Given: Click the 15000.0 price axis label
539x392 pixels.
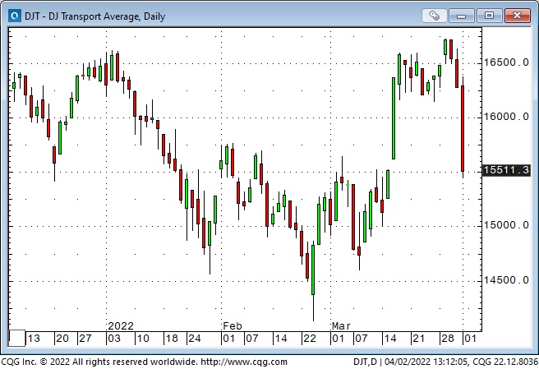Looking at the screenshot, I should 506,225.
